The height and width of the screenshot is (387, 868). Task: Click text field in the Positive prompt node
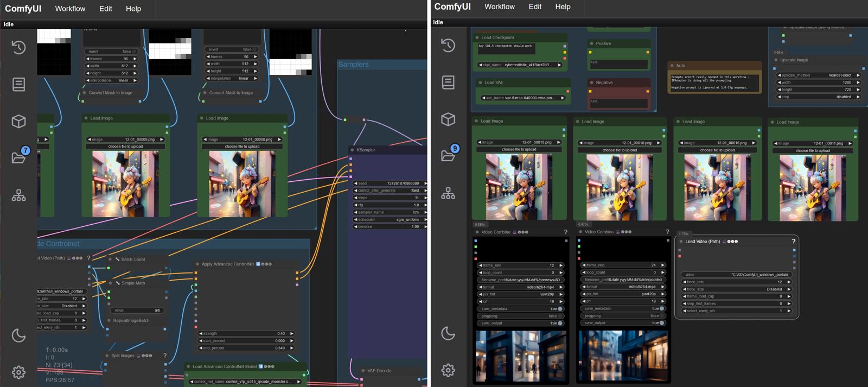618,64
